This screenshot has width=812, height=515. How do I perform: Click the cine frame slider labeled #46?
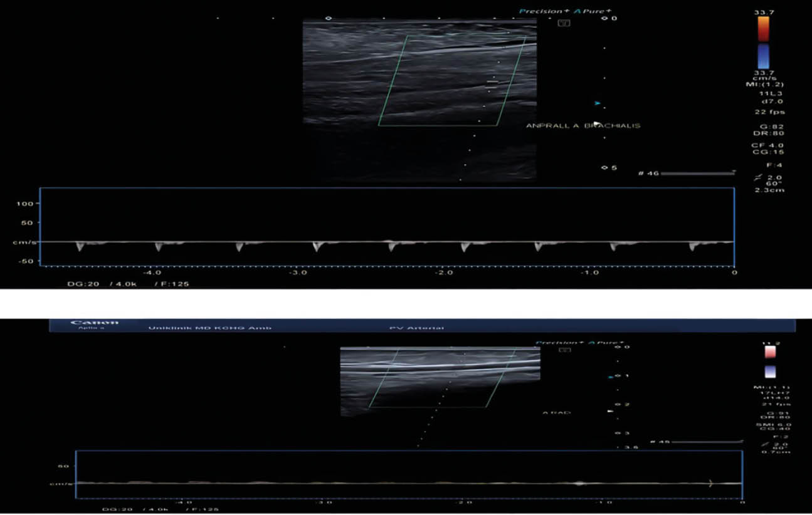697,172
